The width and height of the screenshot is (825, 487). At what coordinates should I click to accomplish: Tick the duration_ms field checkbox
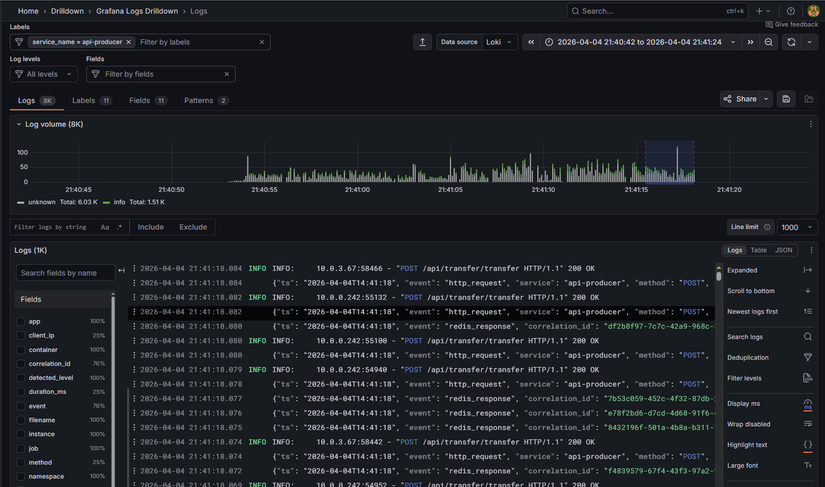pos(21,392)
